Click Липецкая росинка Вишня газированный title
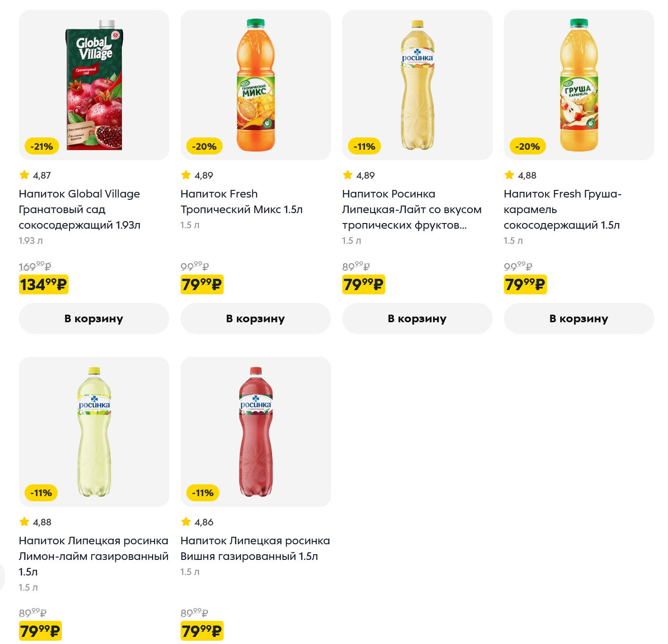 pos(255,548)
